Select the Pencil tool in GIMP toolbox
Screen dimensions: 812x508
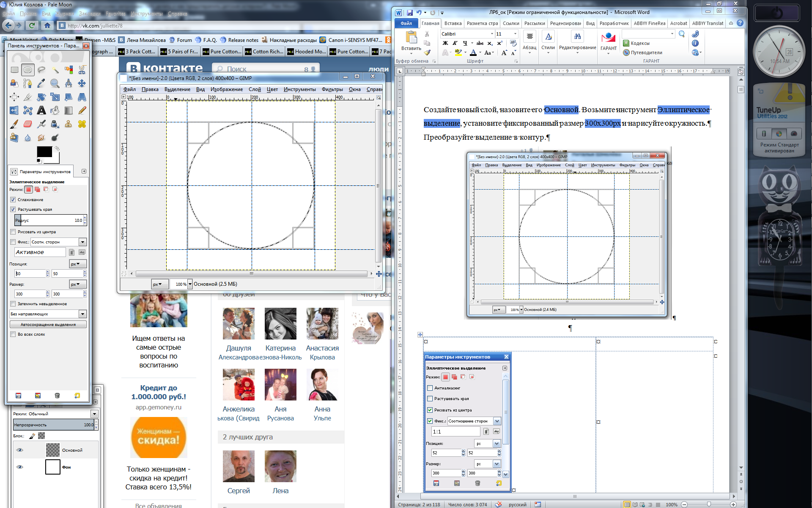[x=82, y=110]
